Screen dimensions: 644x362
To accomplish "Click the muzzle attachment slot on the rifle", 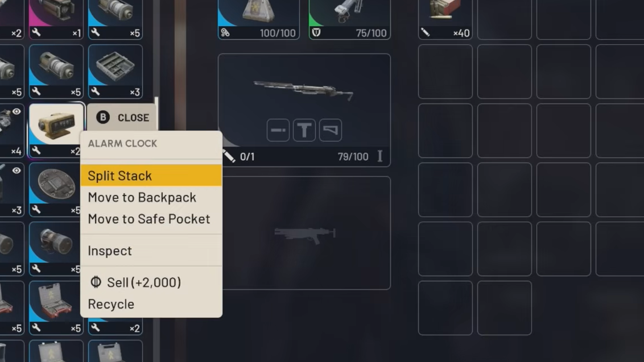I will tap(278, 130).
